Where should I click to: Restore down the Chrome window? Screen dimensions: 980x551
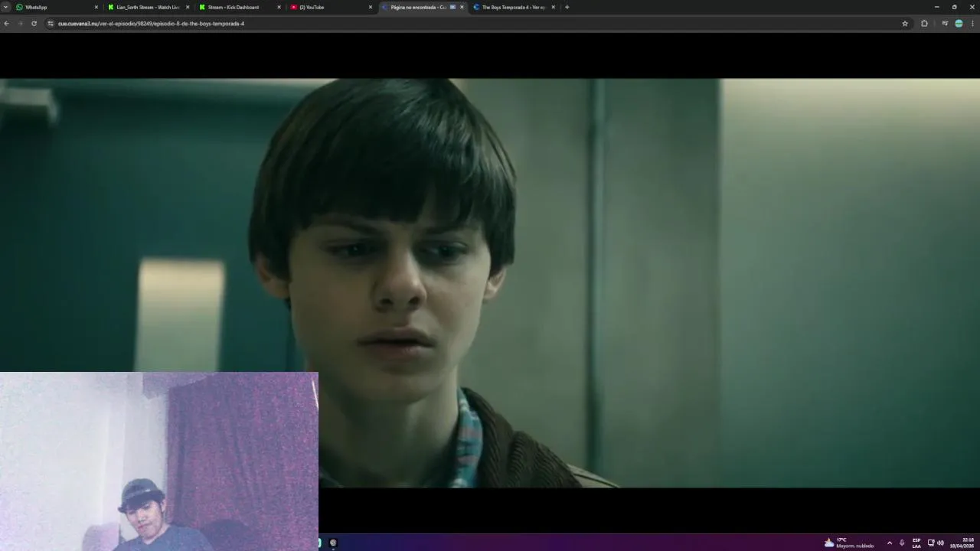[954, 7]
